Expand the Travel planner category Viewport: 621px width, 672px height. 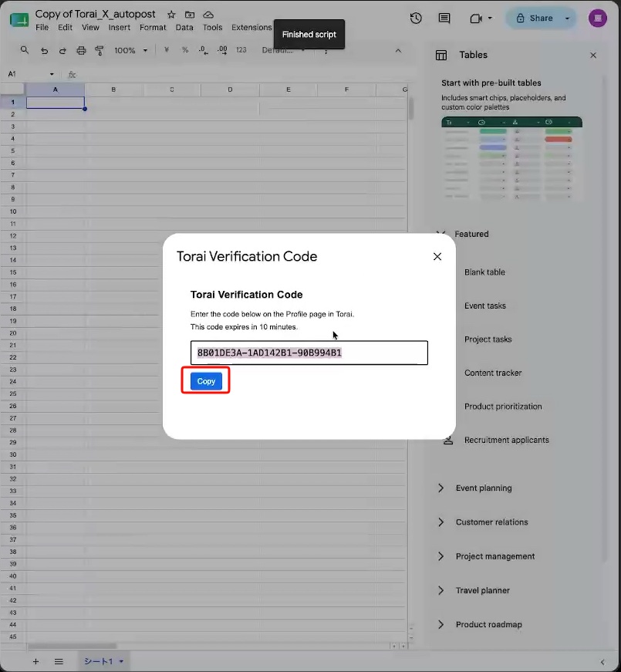[x=440, y=590]
